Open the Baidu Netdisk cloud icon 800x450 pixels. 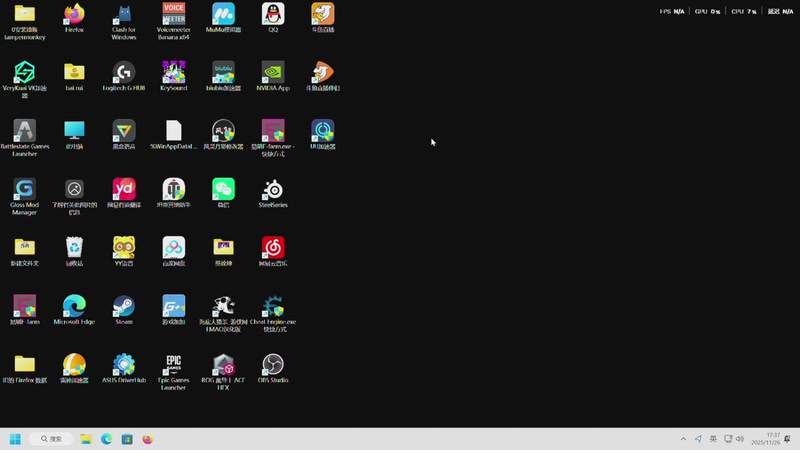pos(173,252)
